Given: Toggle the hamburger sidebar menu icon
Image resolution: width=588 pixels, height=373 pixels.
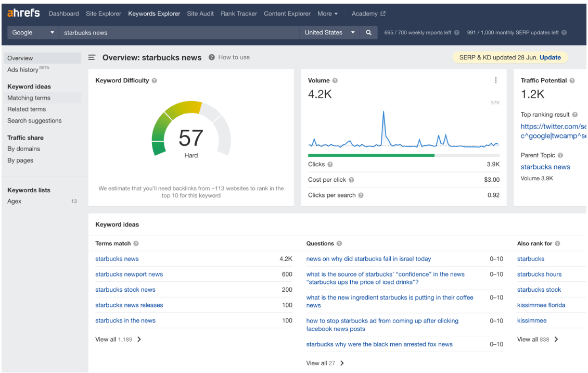Looking at the screenshot, I should point(92,57).
